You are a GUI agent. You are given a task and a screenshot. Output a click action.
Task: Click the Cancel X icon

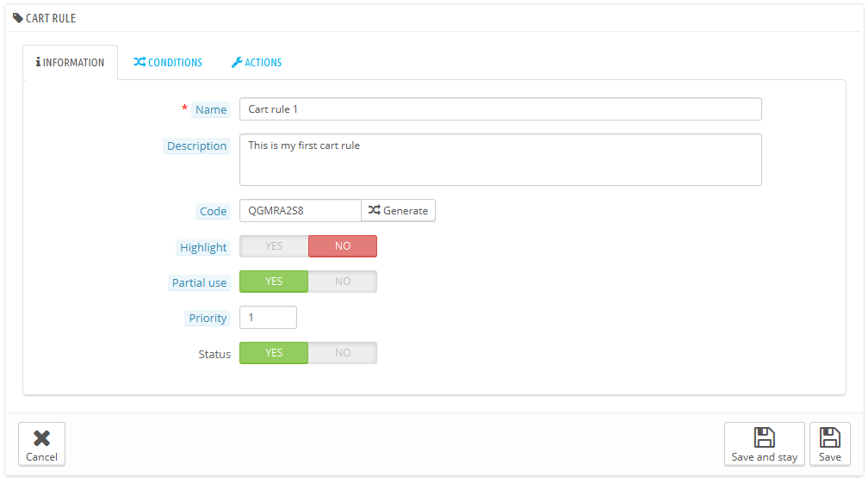click(x=41, y=438)
